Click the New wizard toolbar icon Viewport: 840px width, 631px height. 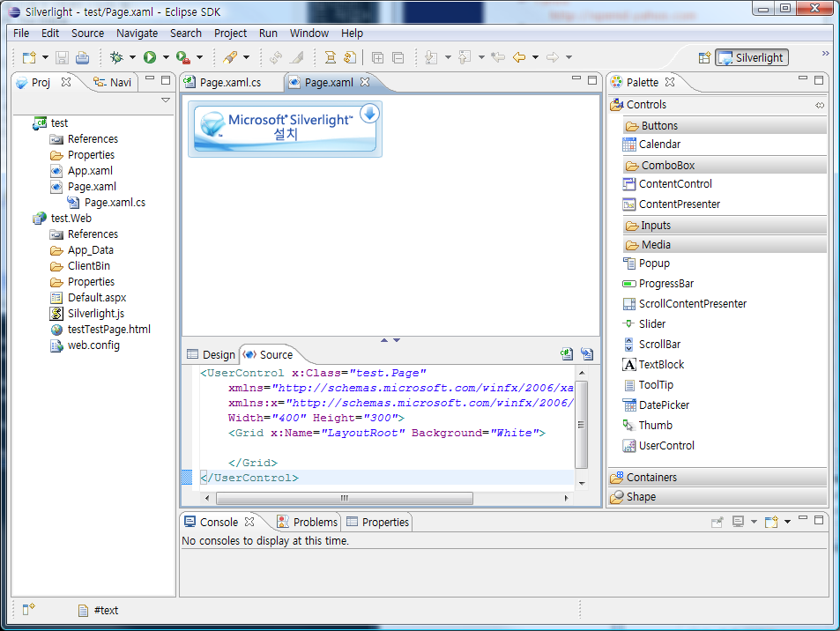point(29,57)
